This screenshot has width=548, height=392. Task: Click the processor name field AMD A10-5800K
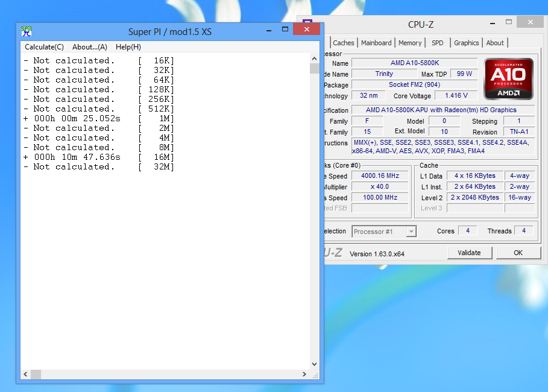pyautogui.click(x=415, y=63)
